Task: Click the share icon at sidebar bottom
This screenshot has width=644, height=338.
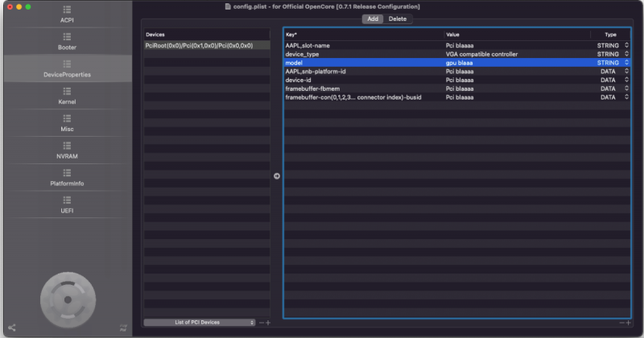Action: [12, 328]
